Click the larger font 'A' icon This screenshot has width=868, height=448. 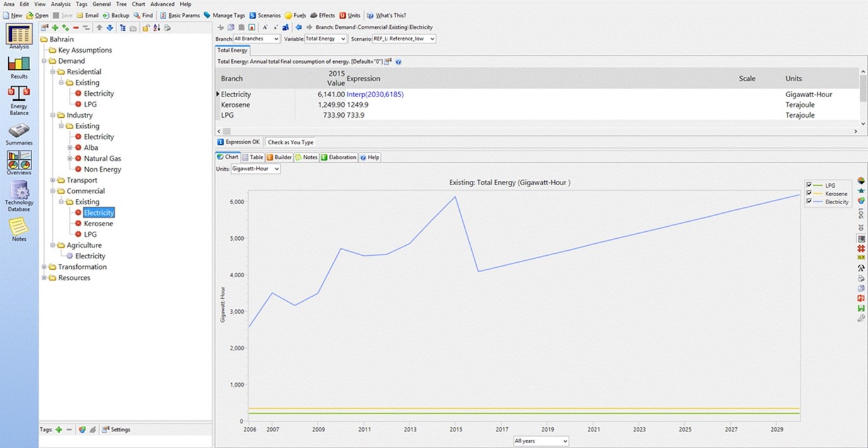click(265, 27)
